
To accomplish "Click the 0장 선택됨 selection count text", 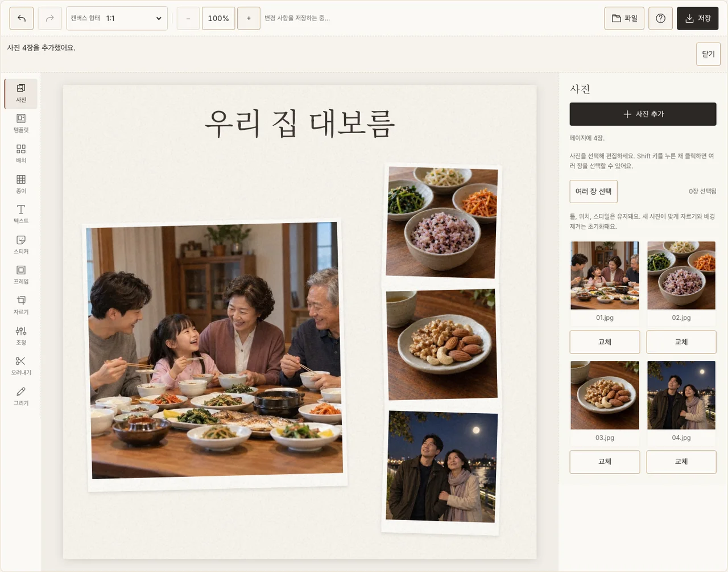I will pos(702,191).
